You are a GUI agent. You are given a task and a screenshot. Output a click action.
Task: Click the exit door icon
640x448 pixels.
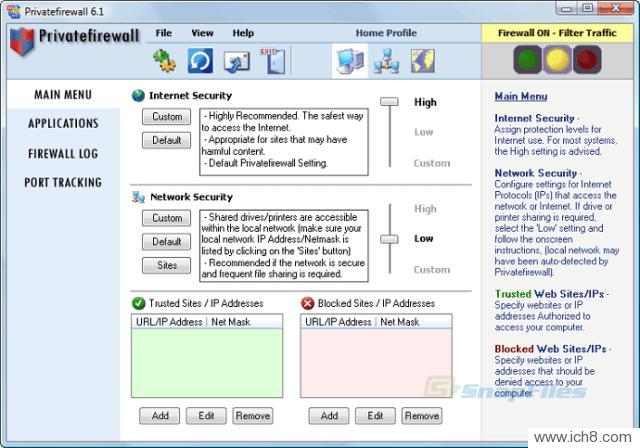coord(270,62)
